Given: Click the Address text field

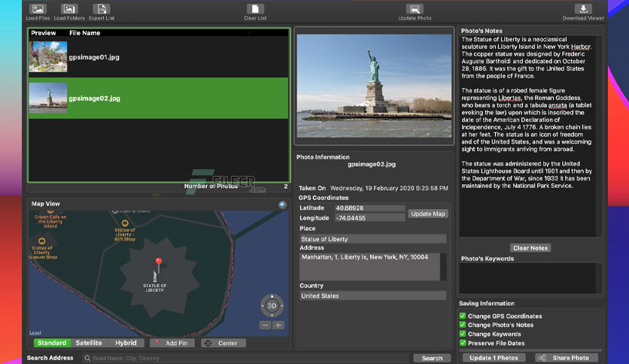Looking at the screenshot, I should pyautogui.click(x=369, y=266).
